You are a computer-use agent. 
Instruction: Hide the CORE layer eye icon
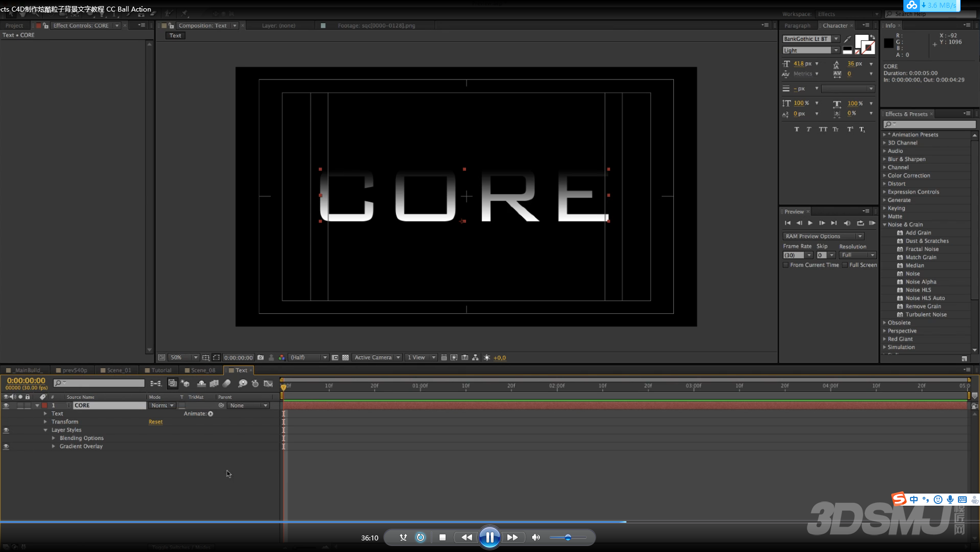tap(6, 405)
